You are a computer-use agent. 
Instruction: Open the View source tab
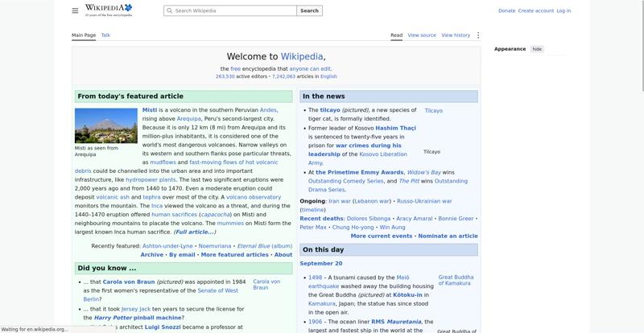click(422, 35)
